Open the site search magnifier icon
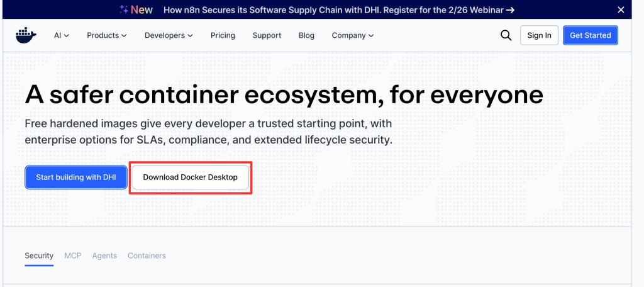 click(506, 35)
